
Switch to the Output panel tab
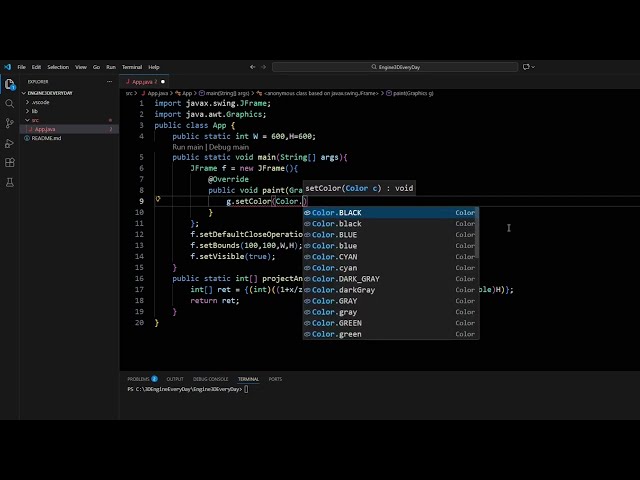point(175,379)
